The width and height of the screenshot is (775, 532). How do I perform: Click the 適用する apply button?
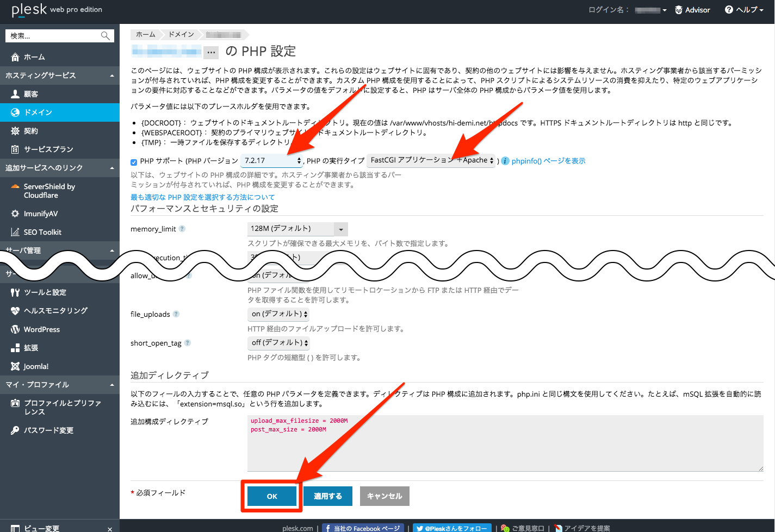point(328,496)
